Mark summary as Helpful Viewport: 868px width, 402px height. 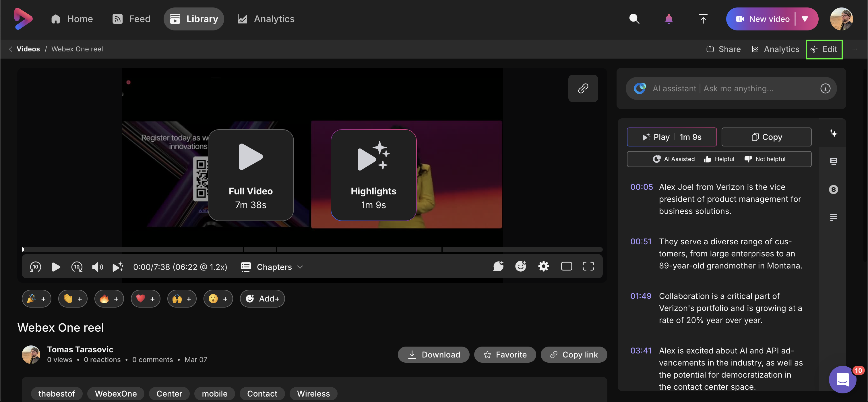[719, 159]
